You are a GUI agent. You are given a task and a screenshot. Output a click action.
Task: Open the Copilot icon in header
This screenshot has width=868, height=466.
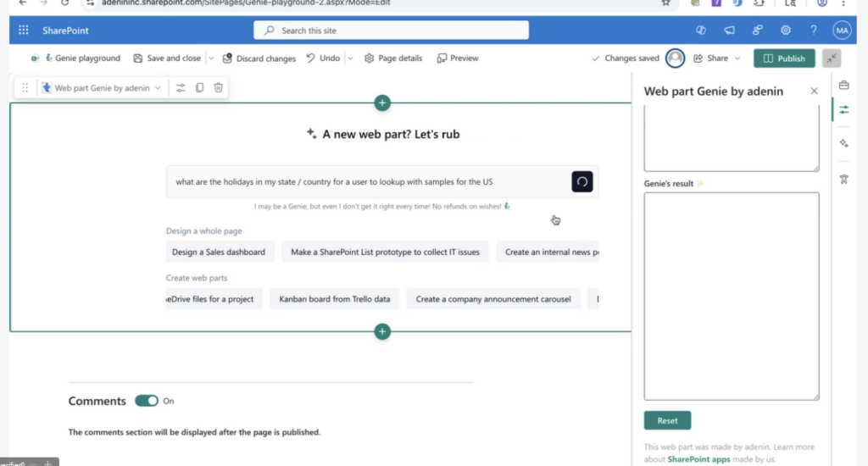[701, 31]
